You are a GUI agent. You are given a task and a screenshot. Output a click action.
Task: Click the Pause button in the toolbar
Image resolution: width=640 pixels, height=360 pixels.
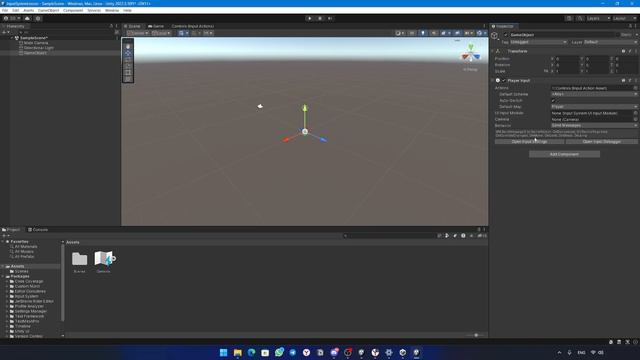coord(320,18)
